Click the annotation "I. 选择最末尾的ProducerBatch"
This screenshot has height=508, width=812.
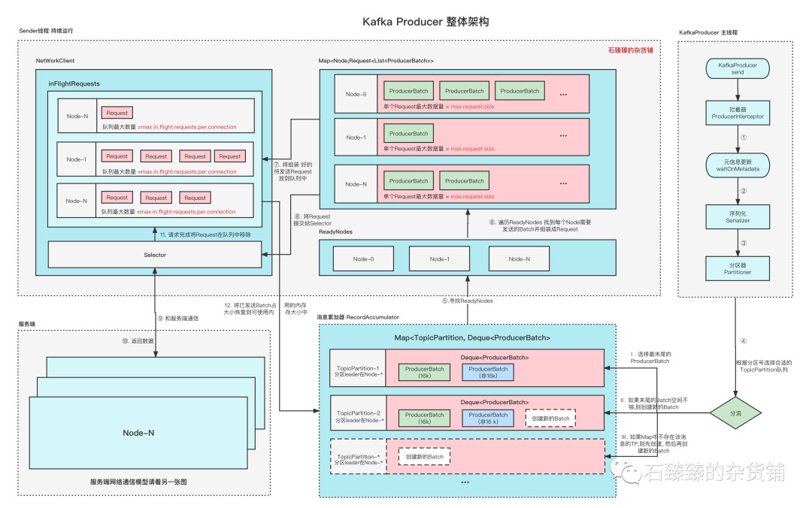650,357
